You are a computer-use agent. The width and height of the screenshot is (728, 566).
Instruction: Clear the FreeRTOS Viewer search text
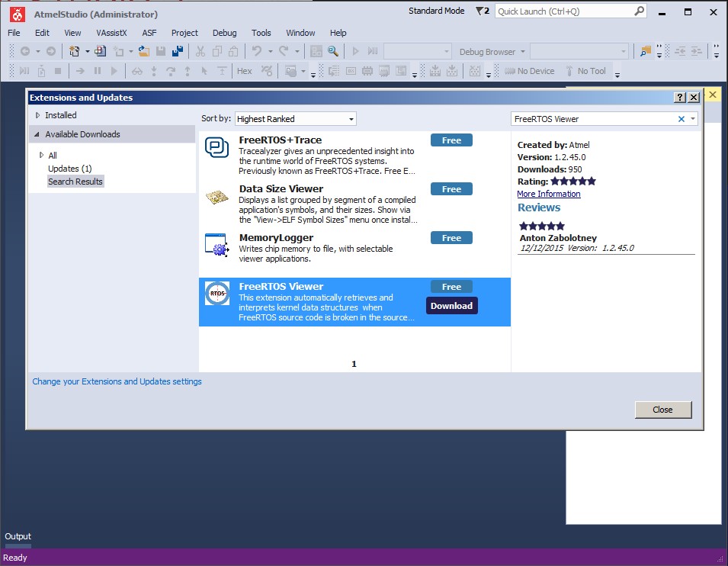pos(681,119)
